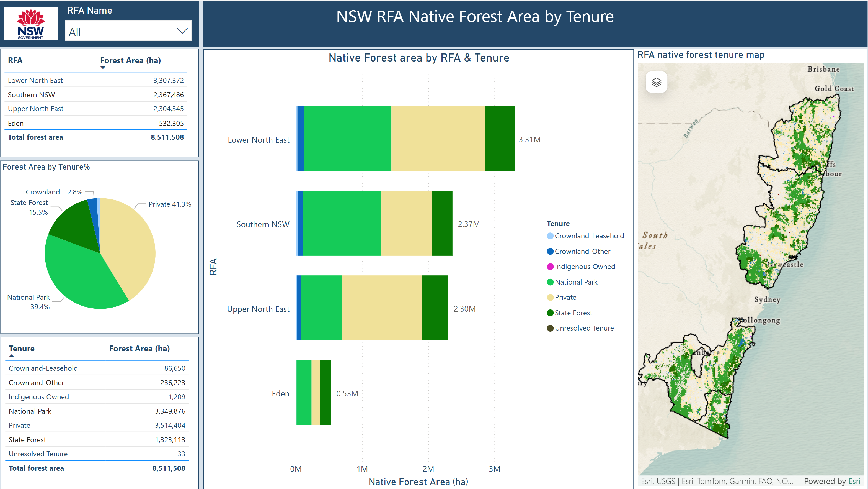Sort by Forest Area (ha) in RFA table
Screen dimensions: 868x489
click(130, 61)
